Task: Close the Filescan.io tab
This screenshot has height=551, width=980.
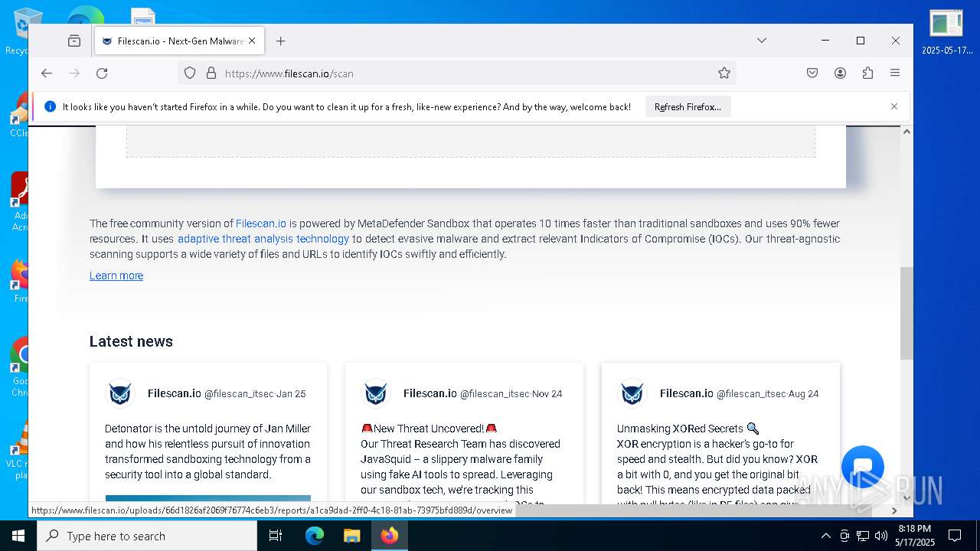Action: tap(252, 41)
